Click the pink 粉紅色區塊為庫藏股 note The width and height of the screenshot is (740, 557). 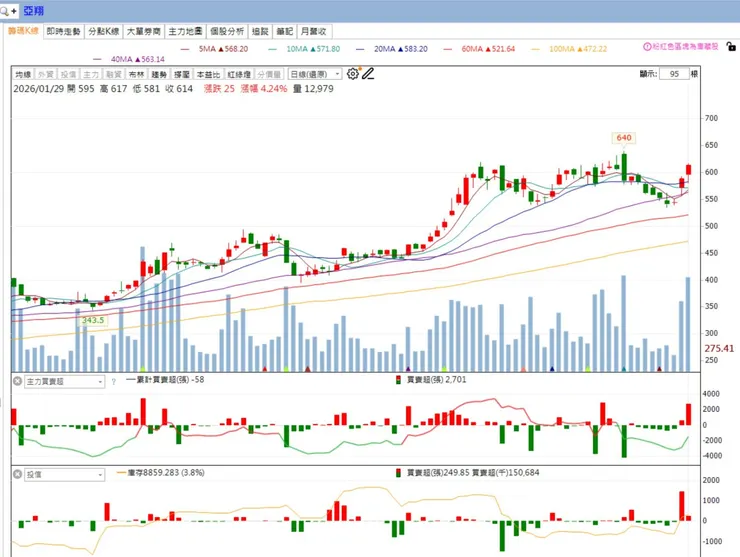pyautogui.click(x=685, y=47)
